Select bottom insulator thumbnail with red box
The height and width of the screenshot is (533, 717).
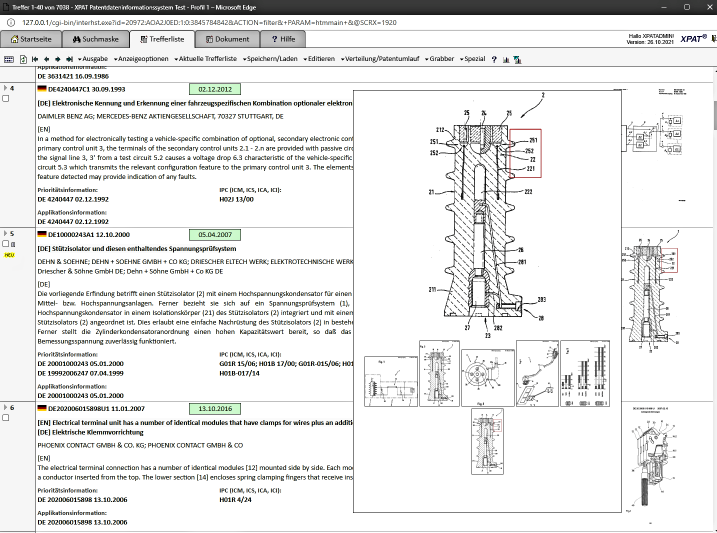click(x=487, y=441)
